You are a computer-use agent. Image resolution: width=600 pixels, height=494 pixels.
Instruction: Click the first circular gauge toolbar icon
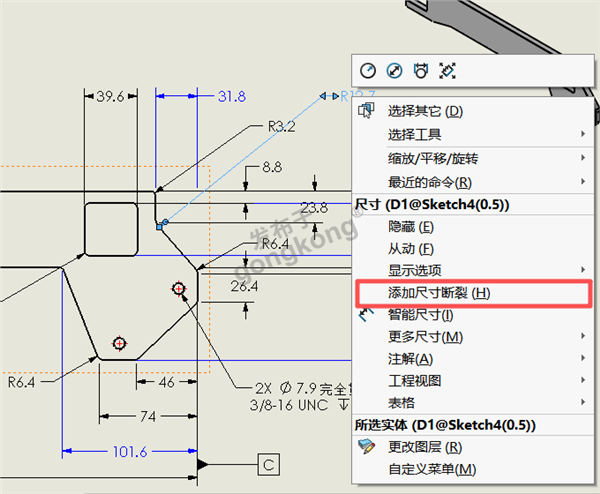(x=369, y=70)
